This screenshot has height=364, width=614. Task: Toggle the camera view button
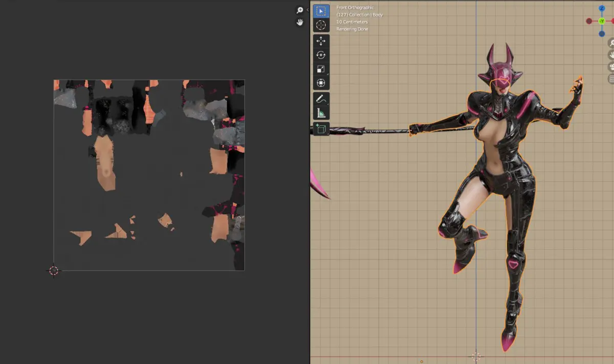610,67
